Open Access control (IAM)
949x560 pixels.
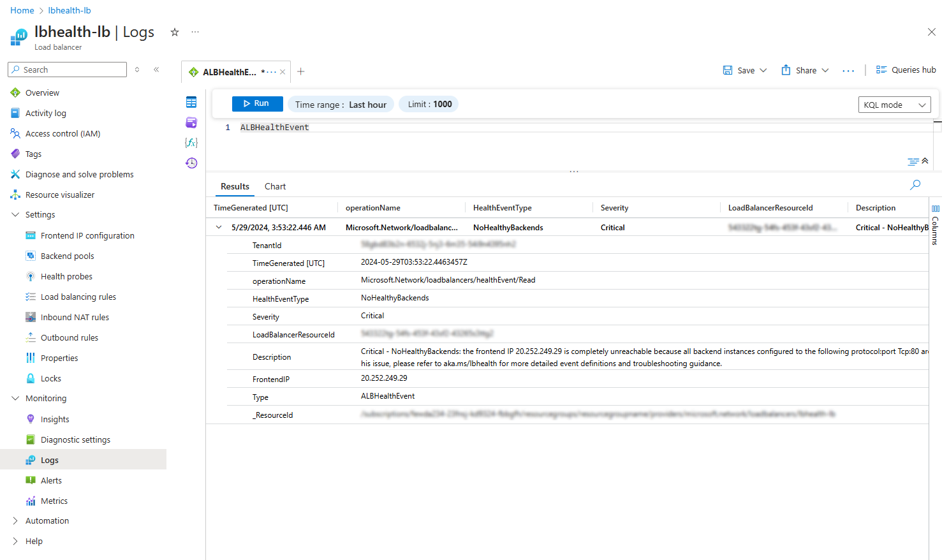tap(63, 133)
